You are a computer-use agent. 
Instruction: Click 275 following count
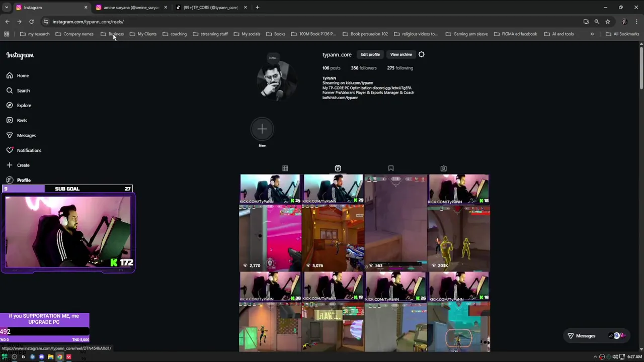[400, 68]
